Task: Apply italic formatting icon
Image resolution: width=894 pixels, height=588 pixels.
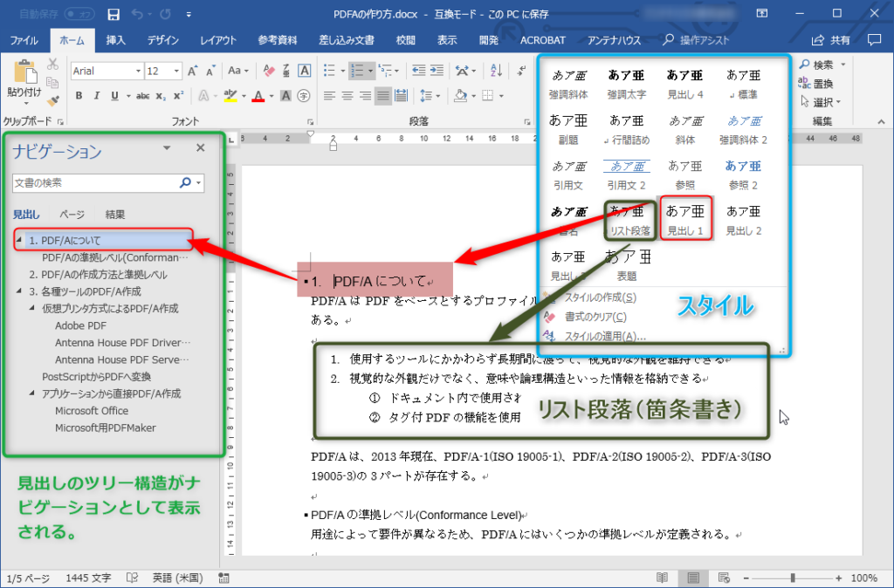Action: pos(96,96)
